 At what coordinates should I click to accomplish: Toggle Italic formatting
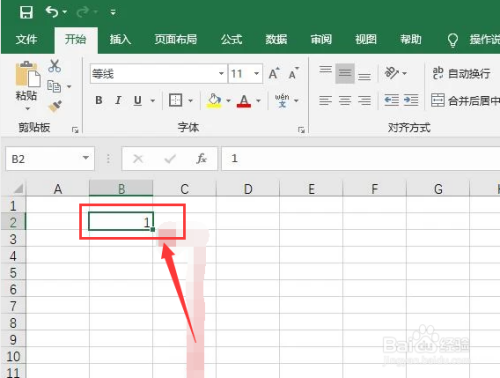tap(118, 100)
